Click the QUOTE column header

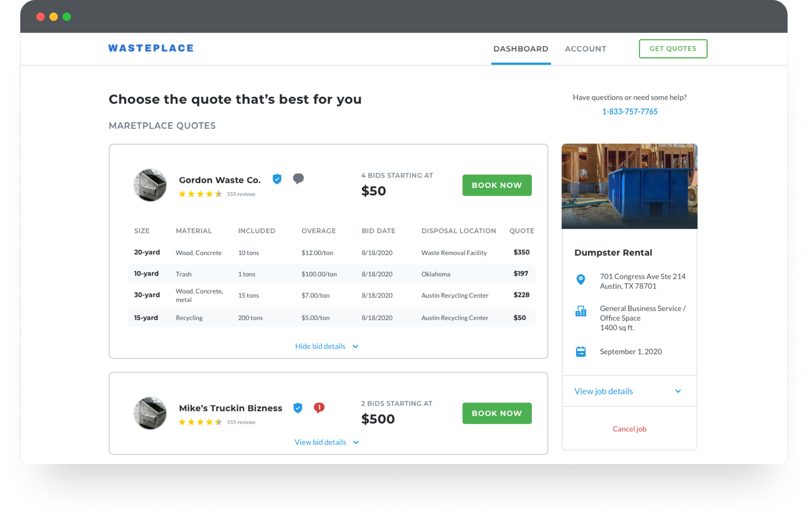click(x=522, y=231)
